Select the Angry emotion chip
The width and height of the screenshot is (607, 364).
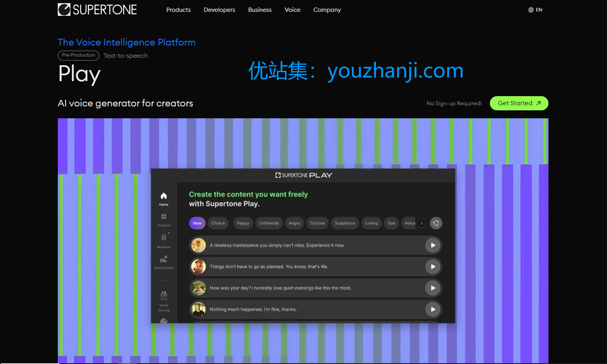(x=294, y=223)
